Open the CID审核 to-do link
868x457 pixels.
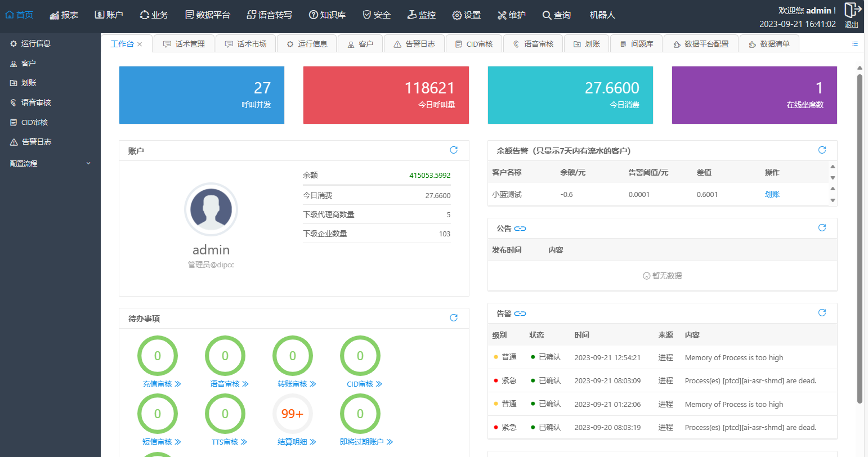pyautogui.click(x=364, y=384)
